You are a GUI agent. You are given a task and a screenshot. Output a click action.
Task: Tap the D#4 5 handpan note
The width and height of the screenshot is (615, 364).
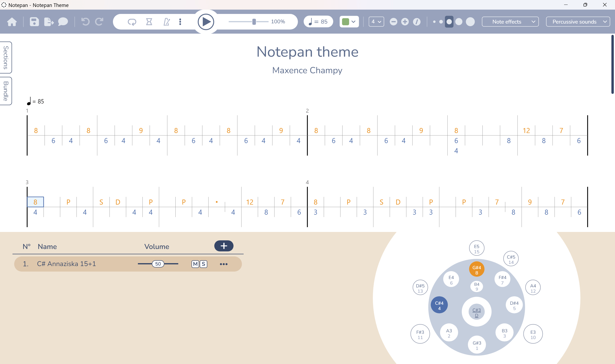coord(514,305)
